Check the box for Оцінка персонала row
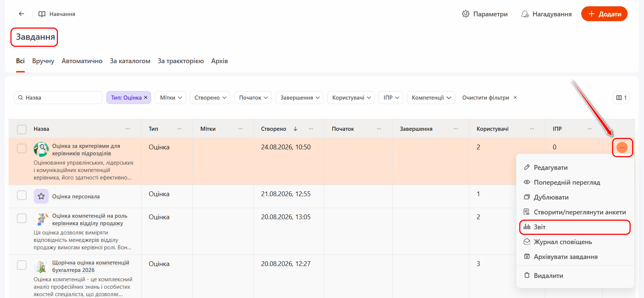 tap(22, 195)
